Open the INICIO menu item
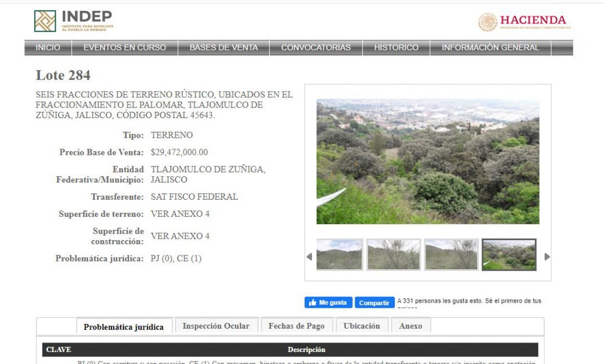This screenshot has width=604, height=364. 48,48
